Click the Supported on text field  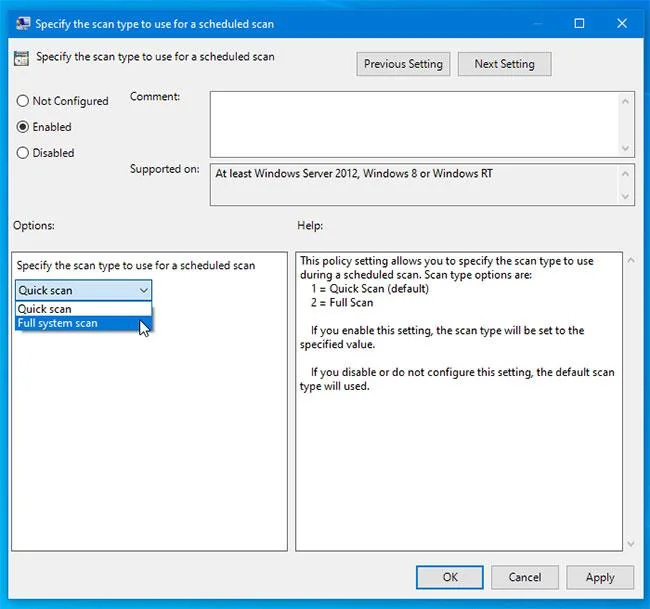coord(414,184)
